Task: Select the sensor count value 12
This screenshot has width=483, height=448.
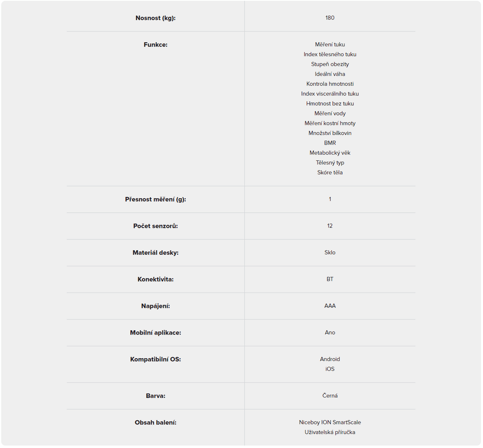Action: click(330, 226)
